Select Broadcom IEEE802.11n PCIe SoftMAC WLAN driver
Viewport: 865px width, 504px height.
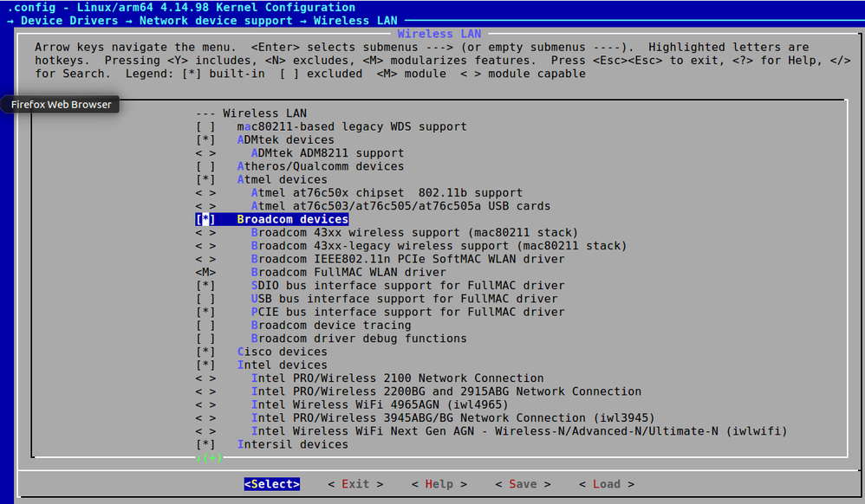pos(407,259)
